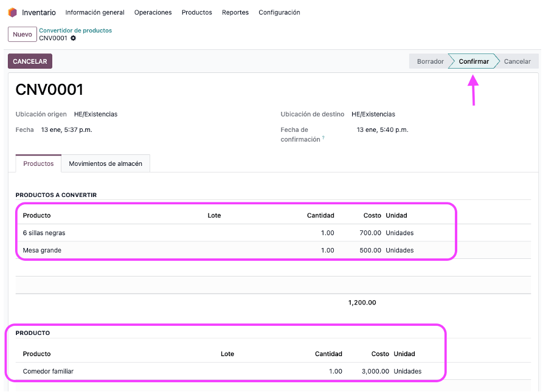This screenshot has height=392, width=543.
Task: Select the Confirmar status stage
Action: click(x=474, y=61)
